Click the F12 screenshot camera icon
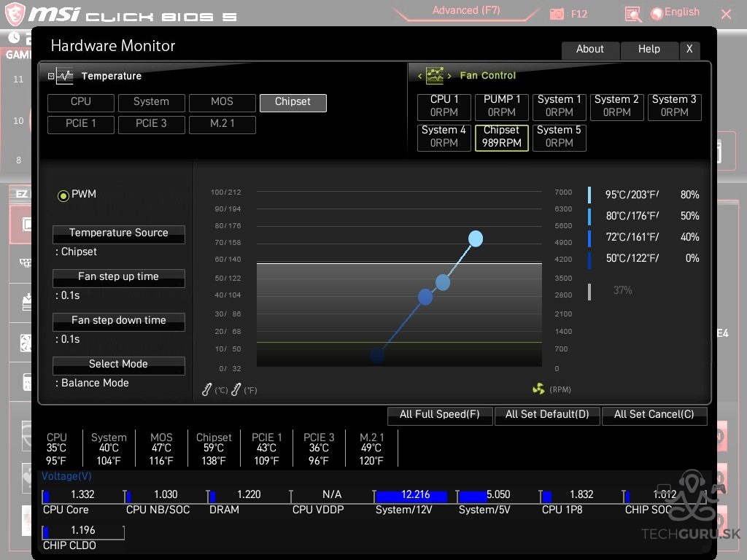Viewport: 747px width, 560px height. (557, 14)
